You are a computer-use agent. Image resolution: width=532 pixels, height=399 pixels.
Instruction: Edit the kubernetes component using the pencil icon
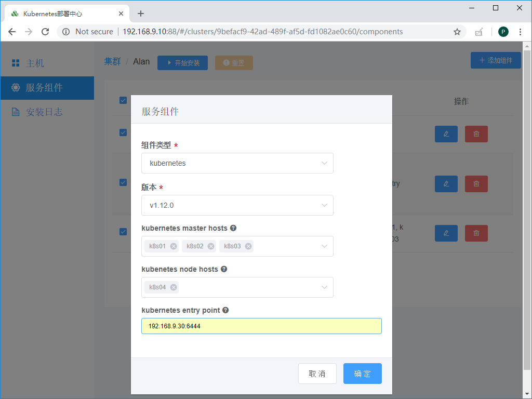(x=446, y=233)
